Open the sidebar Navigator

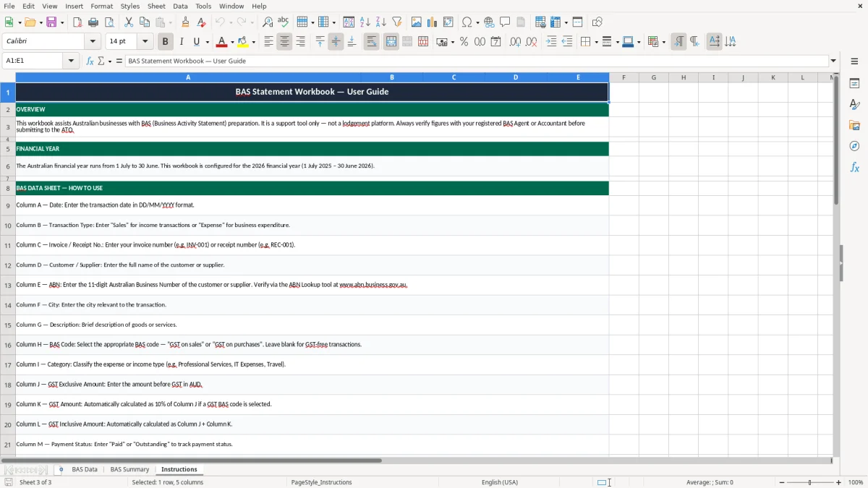[854, 146]
